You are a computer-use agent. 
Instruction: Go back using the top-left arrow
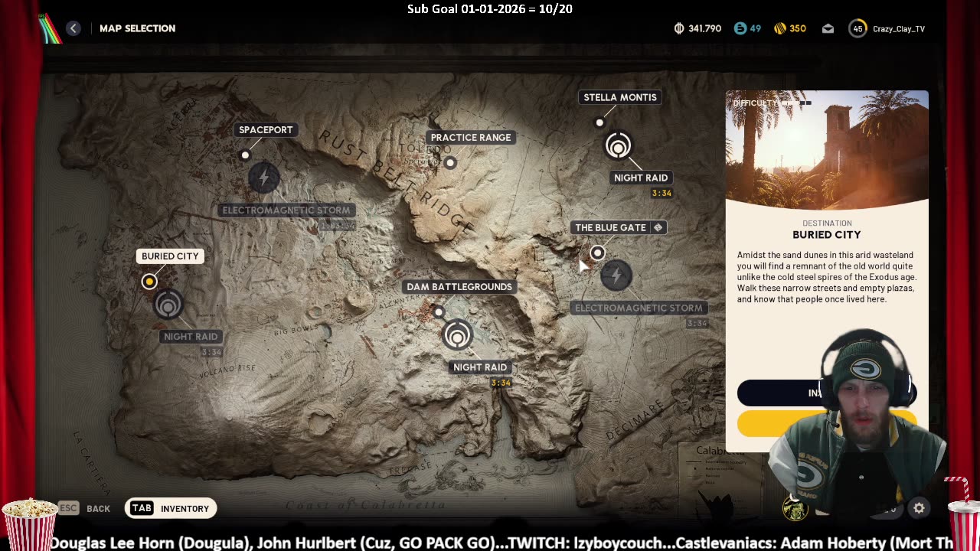pyautogui.click(x=73, y=28)
